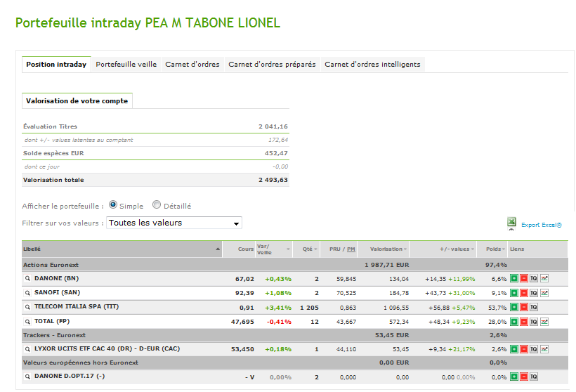Image resolution: width=576 pixels, height=392 pixels.
Task: Open the chart icon for SANOFI (SAN)
Action: (x=544, y=293)
